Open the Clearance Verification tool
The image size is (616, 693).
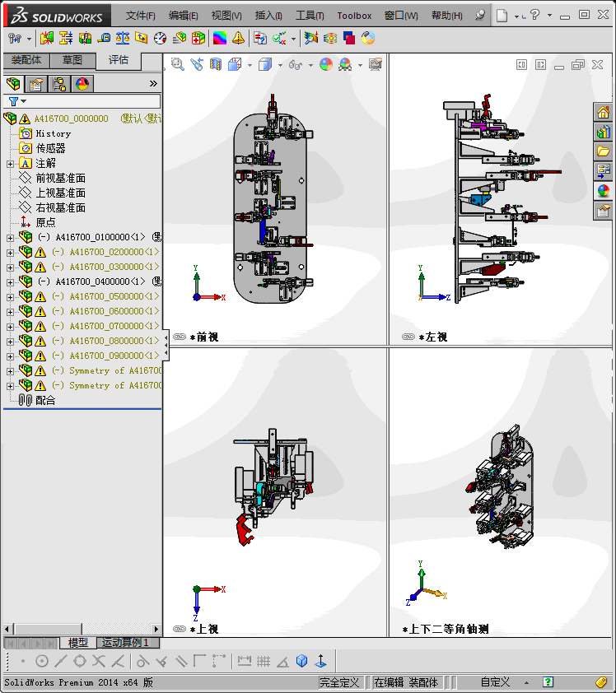tap(66, 39)
